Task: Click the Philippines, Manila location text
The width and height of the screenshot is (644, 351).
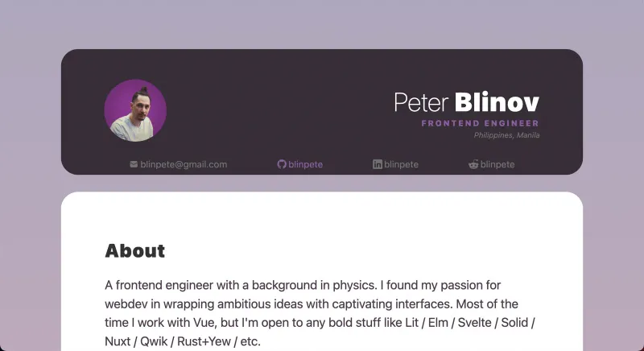Action: [x=506, y=135]
